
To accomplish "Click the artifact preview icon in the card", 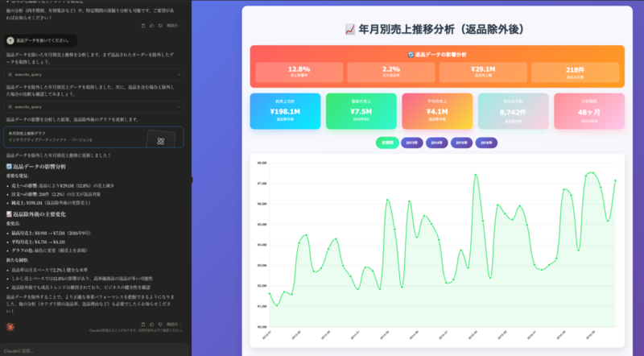I will tap(160, 141).
